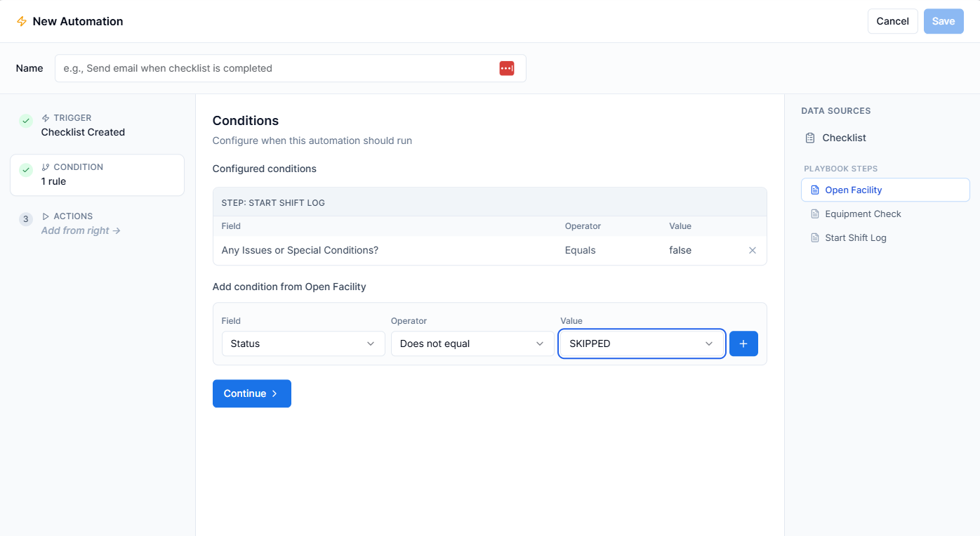The height and width of the screenshot is (536, 980).
Task: Remove the Any Issues condition with the X
Action: coord(752,250)
